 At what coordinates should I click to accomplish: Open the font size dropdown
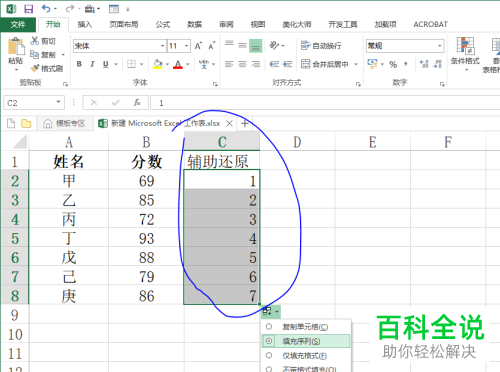(186, 46)
